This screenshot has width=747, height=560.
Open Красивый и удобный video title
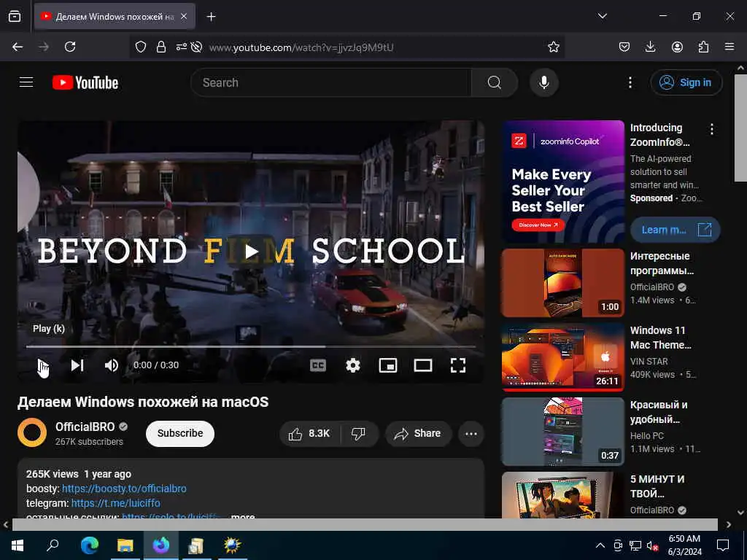pos(659,412)
